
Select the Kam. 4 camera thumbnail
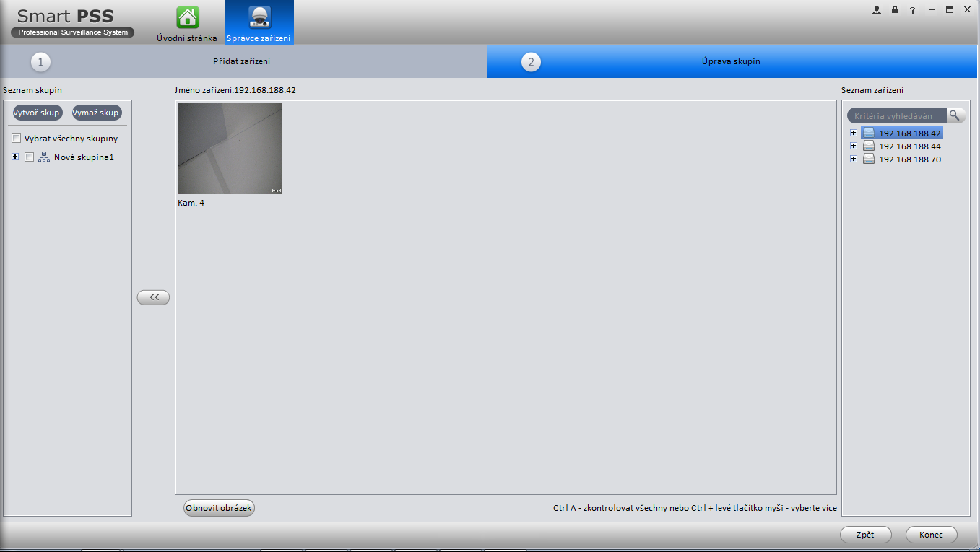(x=230, y=149)
